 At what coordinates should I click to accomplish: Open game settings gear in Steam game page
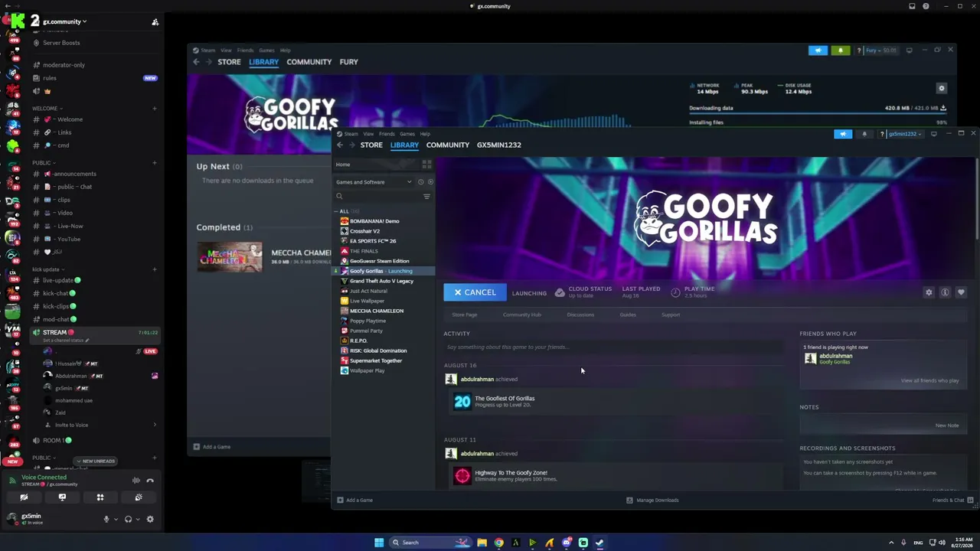point(929,292)
